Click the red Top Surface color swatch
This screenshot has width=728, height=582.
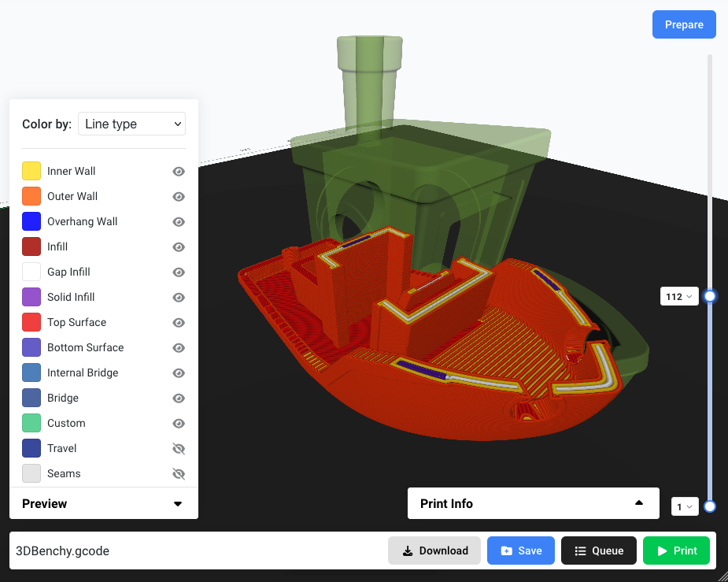click(x=31, y=322)
